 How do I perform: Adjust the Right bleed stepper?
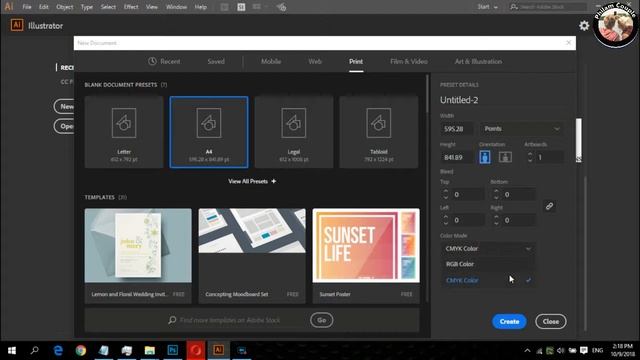tap(496, 220)
